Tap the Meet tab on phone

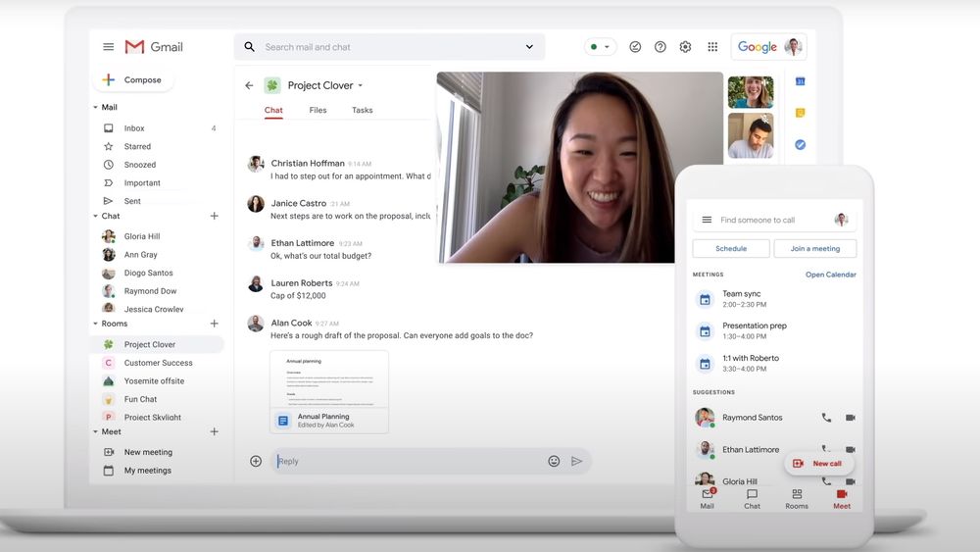pyautogui.click(x=841, y=499)
